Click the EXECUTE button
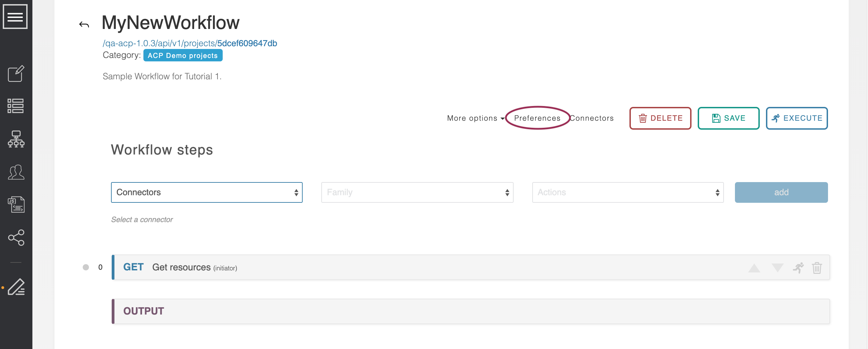 pyautogui.click(x=797, y=118)
